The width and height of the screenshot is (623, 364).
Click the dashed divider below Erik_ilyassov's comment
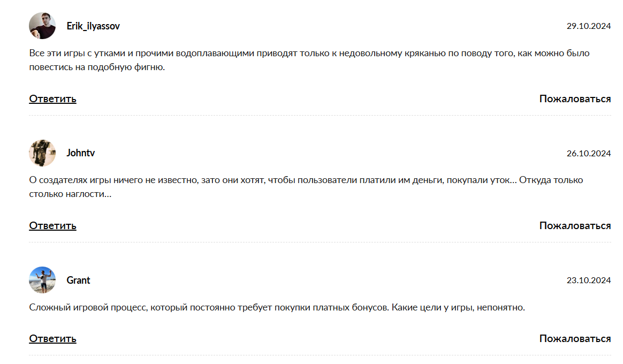click(x=320, y=115)
